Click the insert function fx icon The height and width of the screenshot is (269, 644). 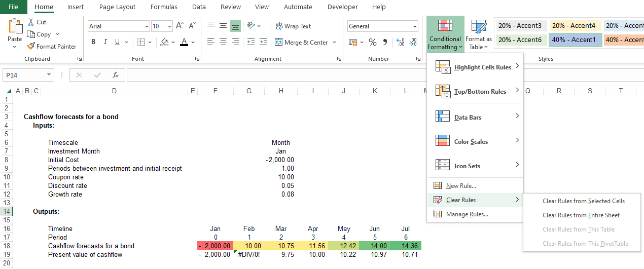point(116,75)
